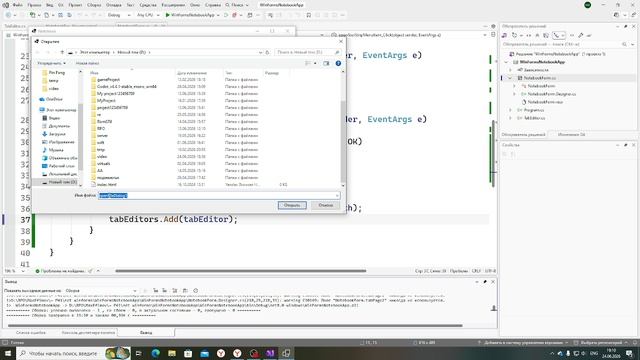This screenshot has width=640, height=360.
Task: Open the file name combo box dropdown arrow
Action: [337, 196]
